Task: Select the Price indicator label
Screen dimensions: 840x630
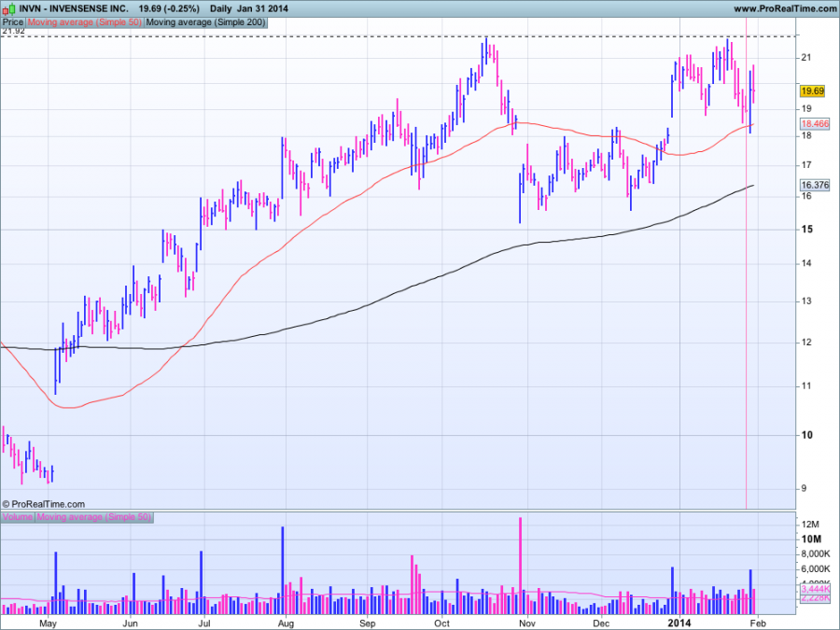Action: (13, 22)
